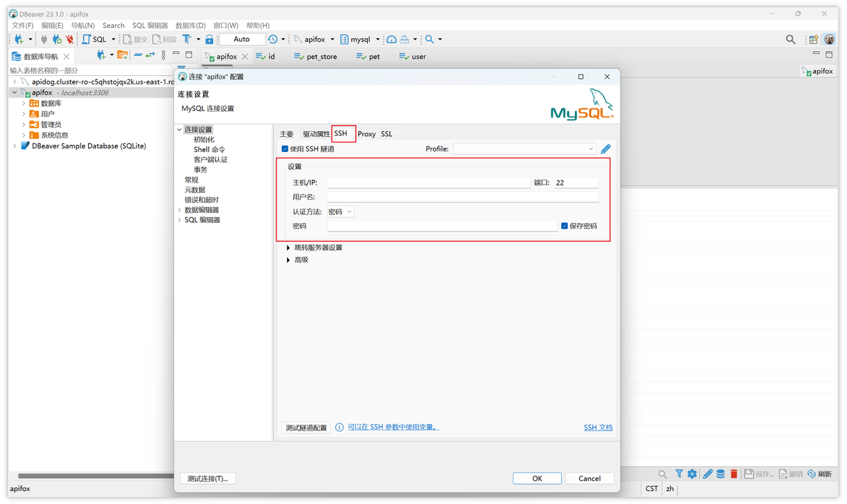Image resolution: width=847 pixels, height=504 pixels.
Task: Click the blue database stack icon at bottom
Action: tap(721, 474)
